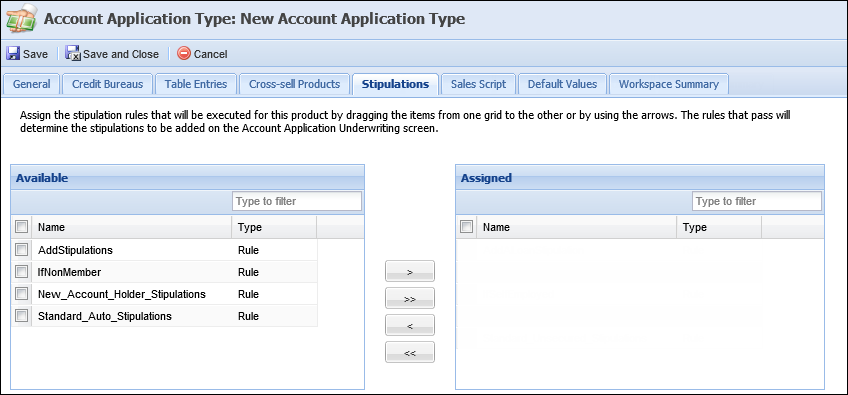The image size is (848, 395).
Task: Tick the IfNonMember rule checkbox
Action: click(x=22, y=272)
